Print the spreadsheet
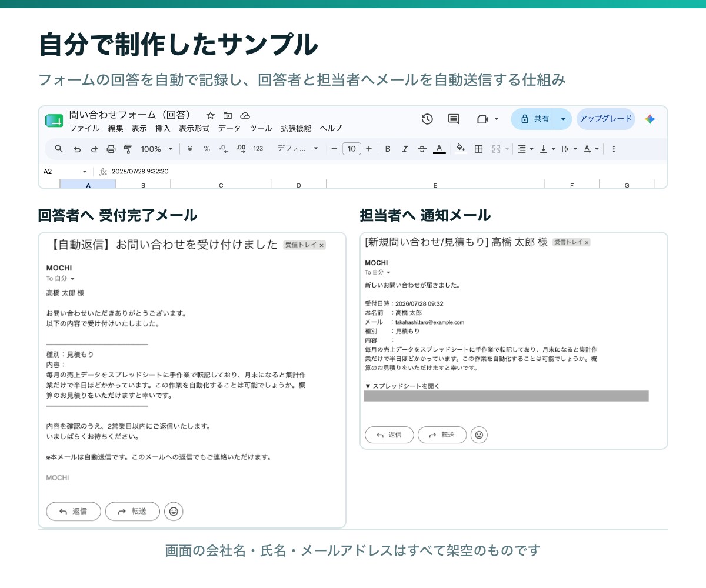Screen dimensions: 706x588 (x=111, y=149)
